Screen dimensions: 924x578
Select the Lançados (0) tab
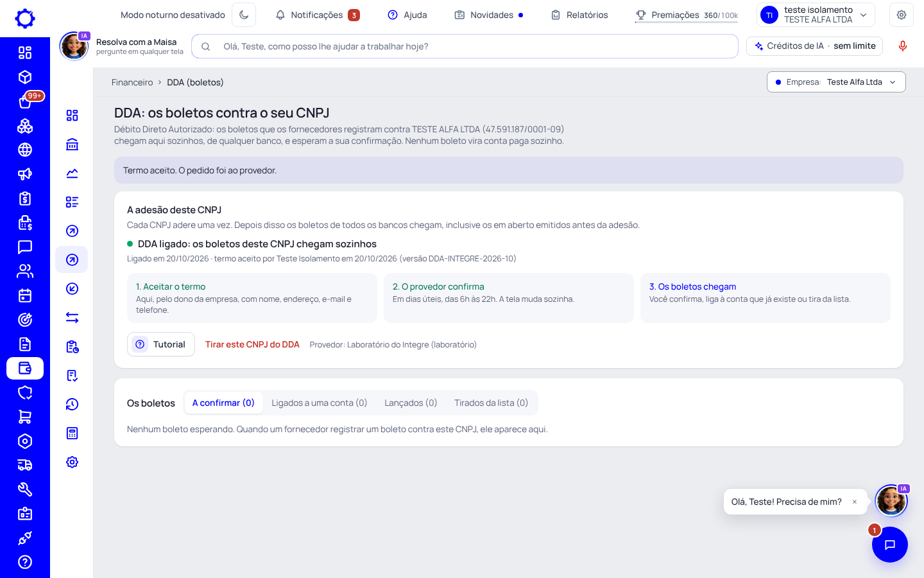point(411,403)
